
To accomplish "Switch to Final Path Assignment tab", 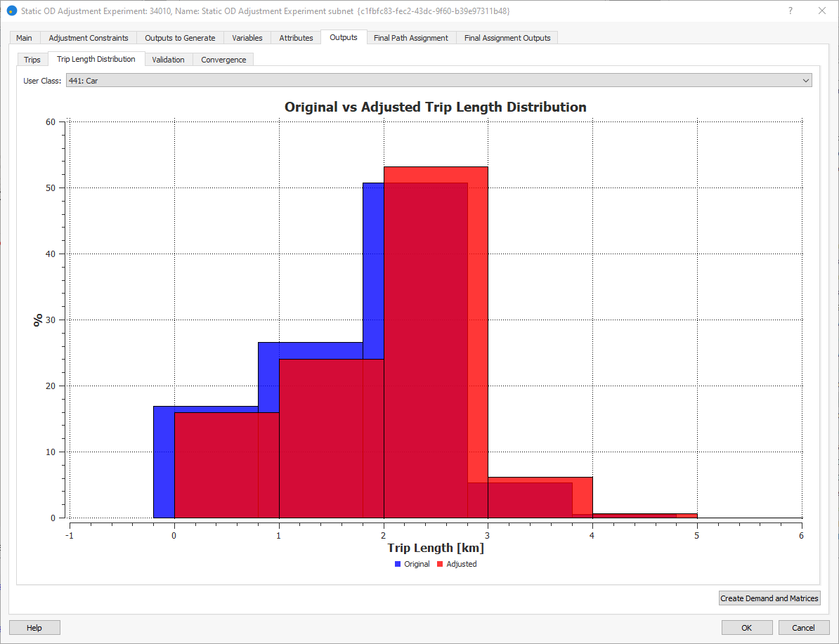I will tap(411, 38).
